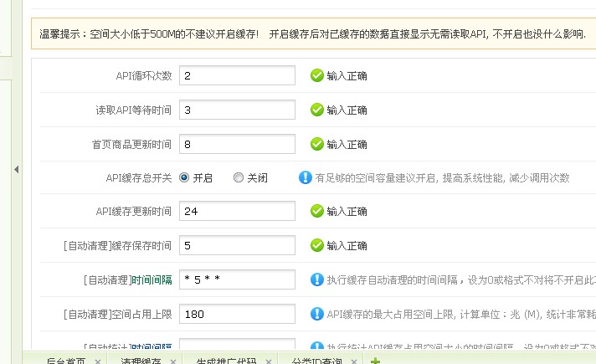
Task: Click the 首页商品更新时间 input field
Action: 237,144
